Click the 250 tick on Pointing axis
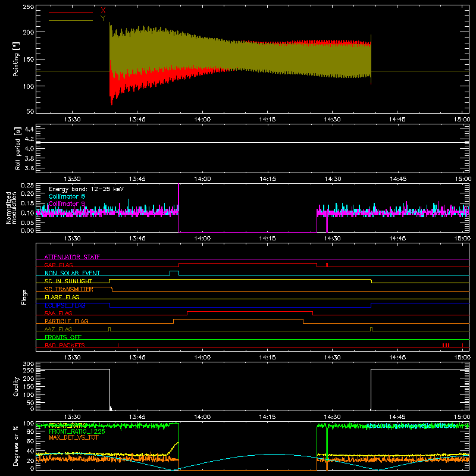476x476 pixels. [29, 7]
